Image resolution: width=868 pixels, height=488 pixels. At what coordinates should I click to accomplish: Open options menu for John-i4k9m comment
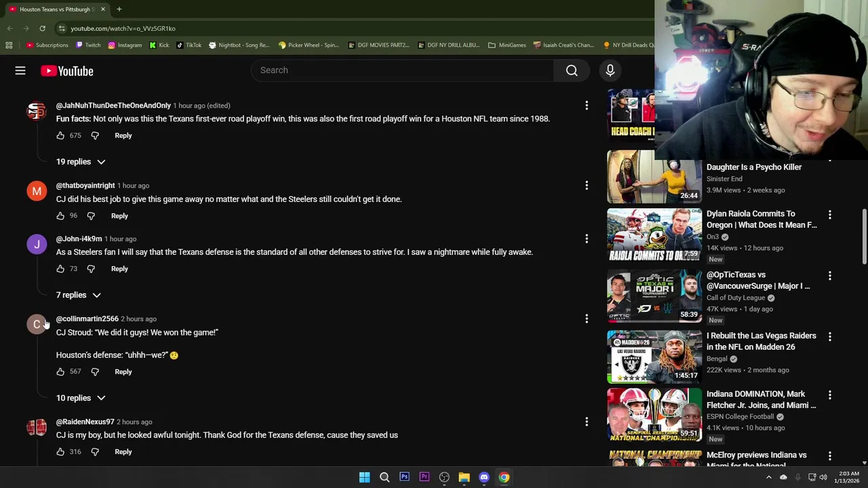click(587, 239)
